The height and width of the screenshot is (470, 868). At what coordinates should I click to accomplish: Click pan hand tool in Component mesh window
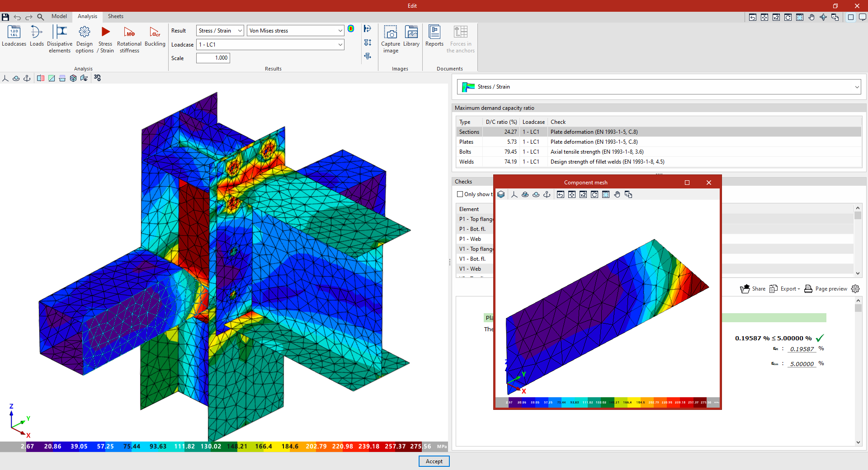click(x=617, y=194)
